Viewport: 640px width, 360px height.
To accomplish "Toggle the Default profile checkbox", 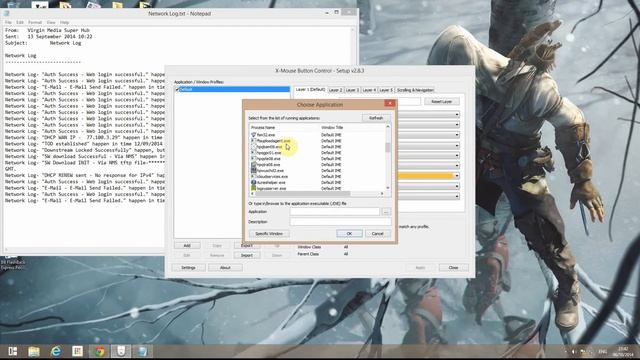I will coord(177,89).
